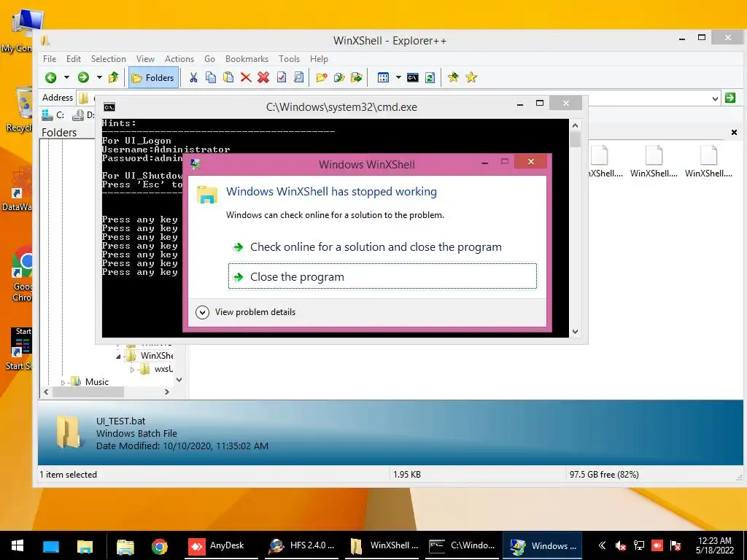
Task: Select the rightmost WinXShell file icon
Action: pyautogui.click(x=708, y=161)
